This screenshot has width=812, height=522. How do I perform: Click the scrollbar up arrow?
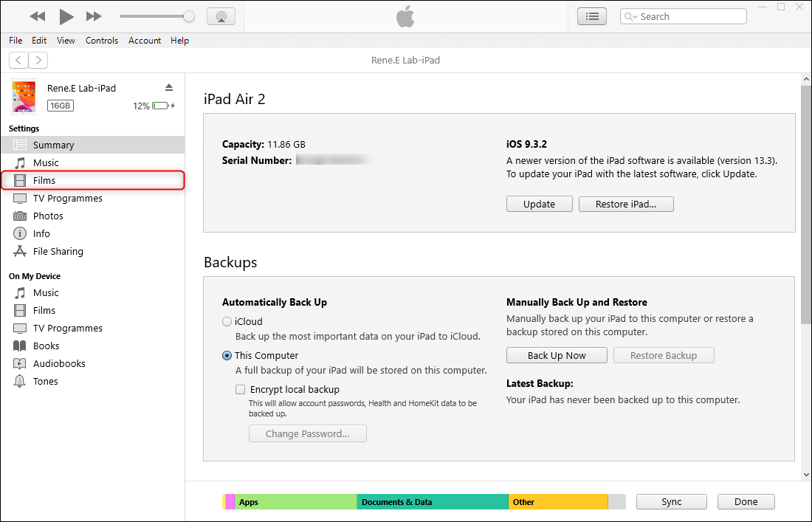tap(806, 79)
